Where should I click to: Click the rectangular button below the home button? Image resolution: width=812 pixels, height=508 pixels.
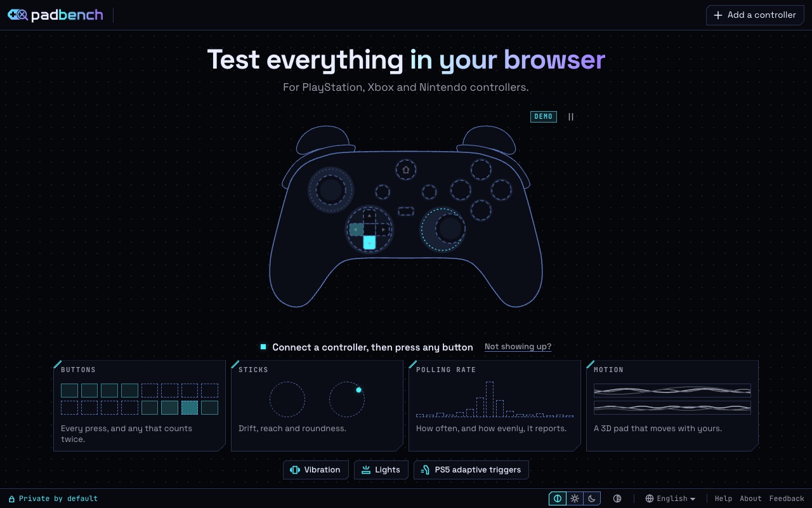pyautogui.click(x=406, y=211)
